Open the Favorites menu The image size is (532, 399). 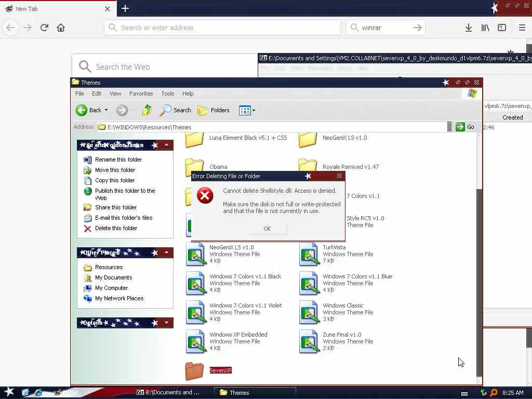click(141, 94)
